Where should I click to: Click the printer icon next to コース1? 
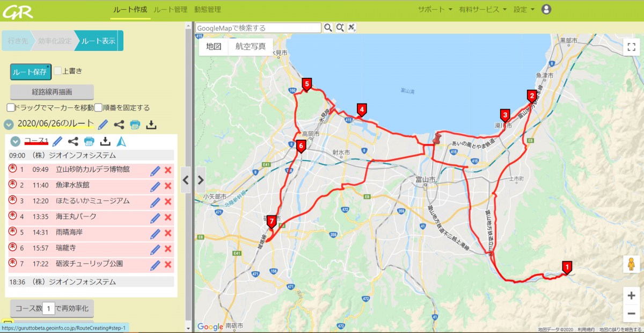(x=89, y=141)
